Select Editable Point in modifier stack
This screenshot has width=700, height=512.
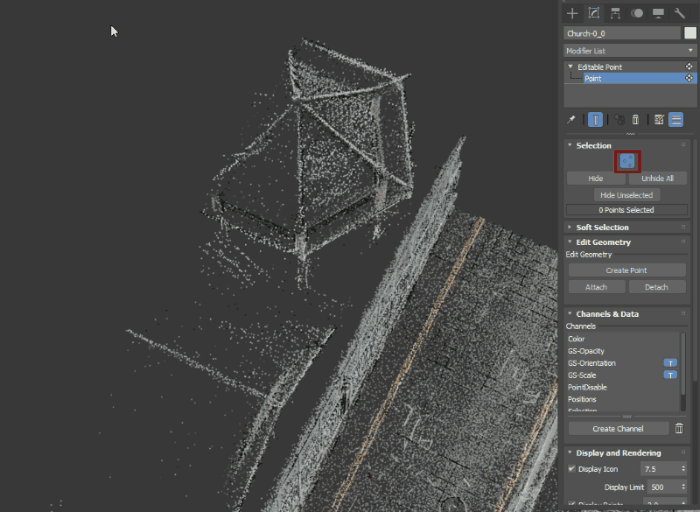tap(600, 67)
